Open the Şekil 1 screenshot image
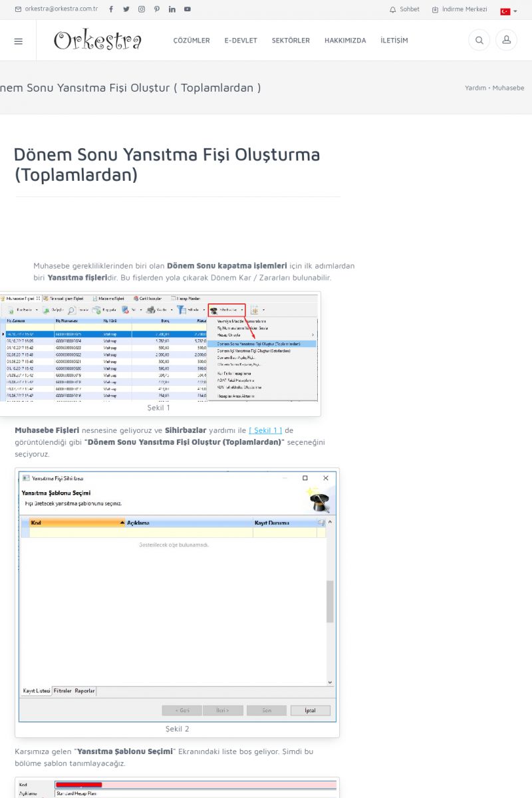Screen dimensions: 532x798 click(x=158, y=348)
